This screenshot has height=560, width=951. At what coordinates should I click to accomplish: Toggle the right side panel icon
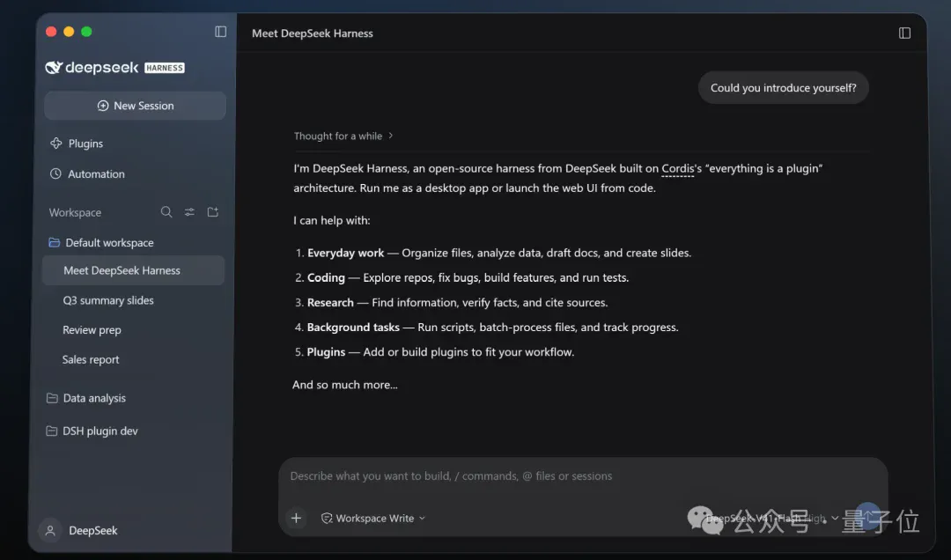coord(904,33)
